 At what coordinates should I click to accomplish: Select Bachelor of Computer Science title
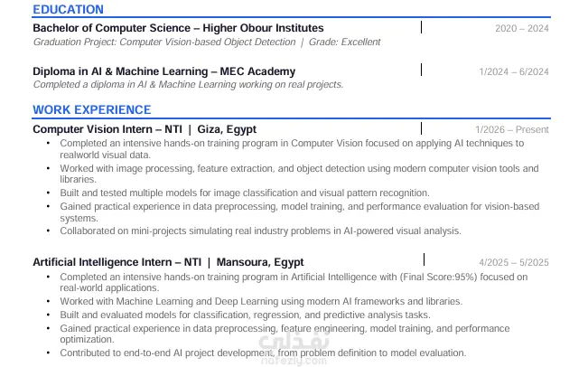pyautogui.click(x=178, y=28)
